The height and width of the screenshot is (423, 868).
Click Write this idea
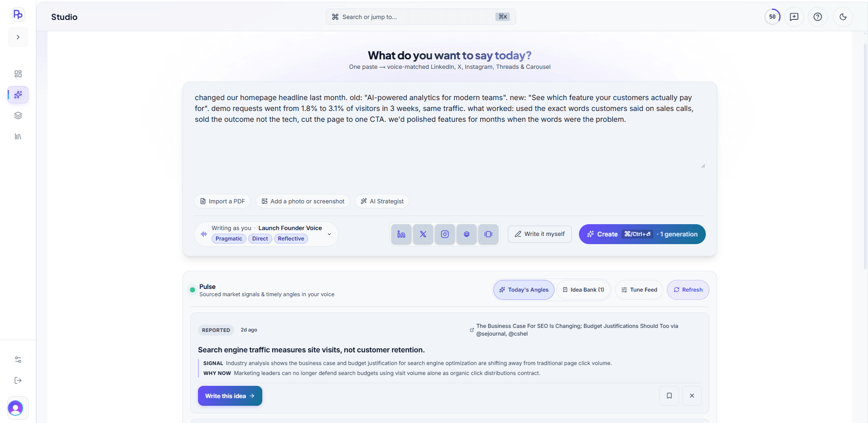pos(230,396)
